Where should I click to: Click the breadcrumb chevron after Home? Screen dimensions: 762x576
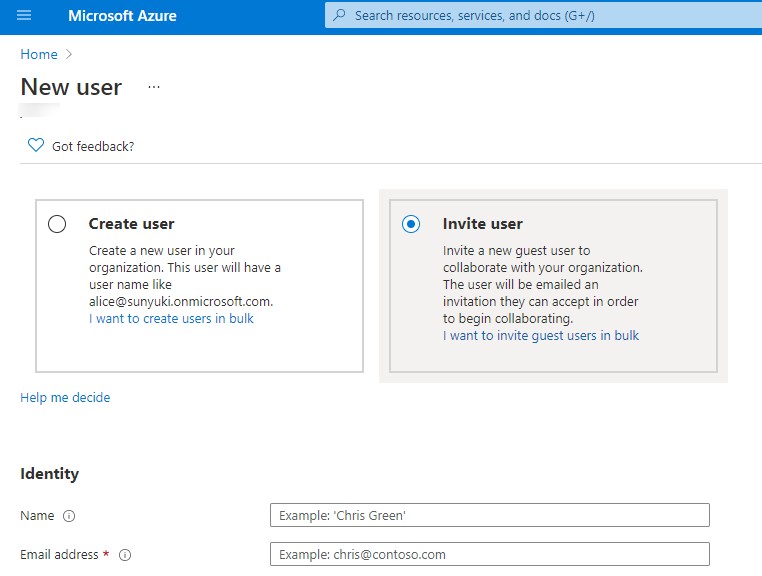point(69,54)
